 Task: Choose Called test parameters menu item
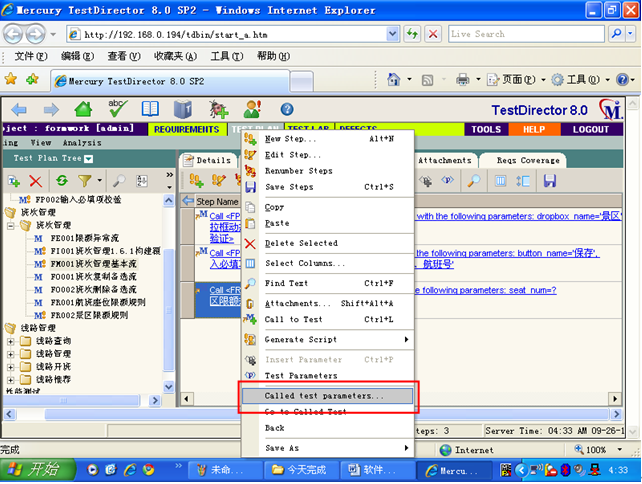(328, 396)
